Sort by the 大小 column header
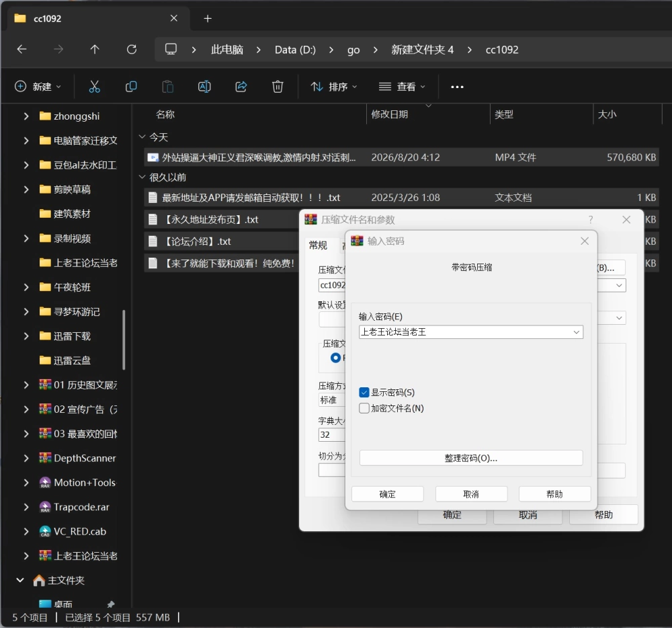This screenshot has width=672, height=628. pos(607,114)
